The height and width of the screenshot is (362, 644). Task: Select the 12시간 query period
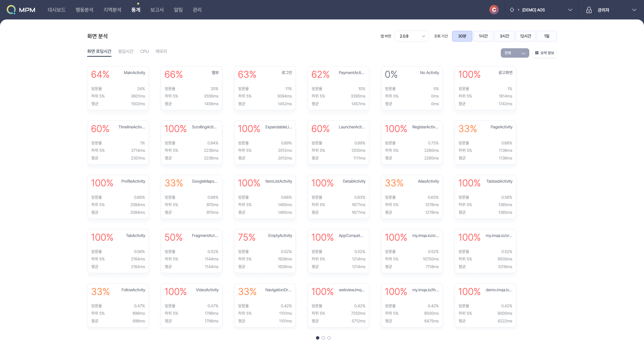525,36
